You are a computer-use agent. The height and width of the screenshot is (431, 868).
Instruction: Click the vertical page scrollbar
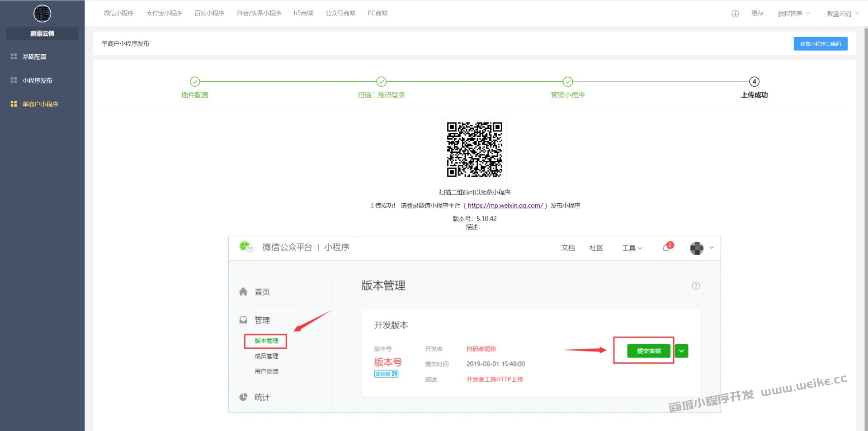click(866, 229)
